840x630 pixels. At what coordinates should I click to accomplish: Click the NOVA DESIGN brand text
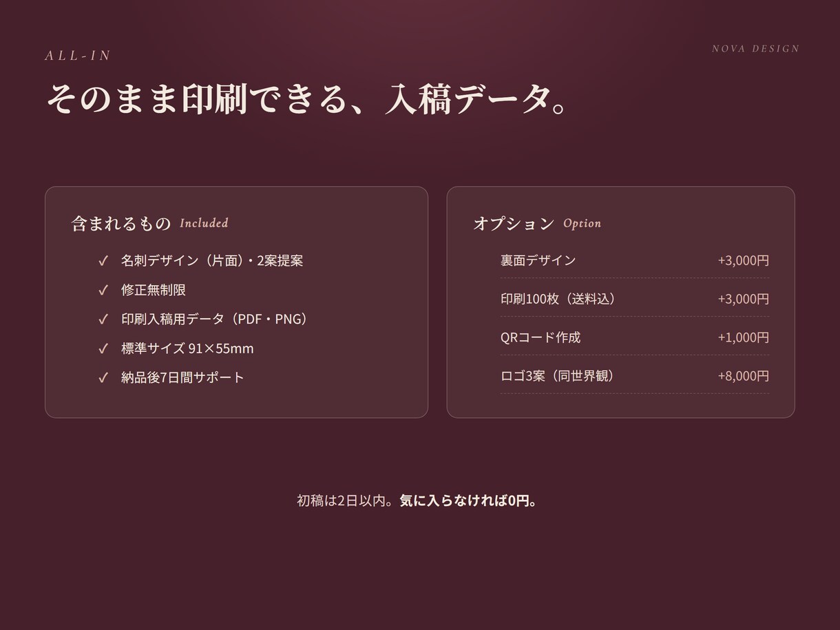(x=755, y=49)
